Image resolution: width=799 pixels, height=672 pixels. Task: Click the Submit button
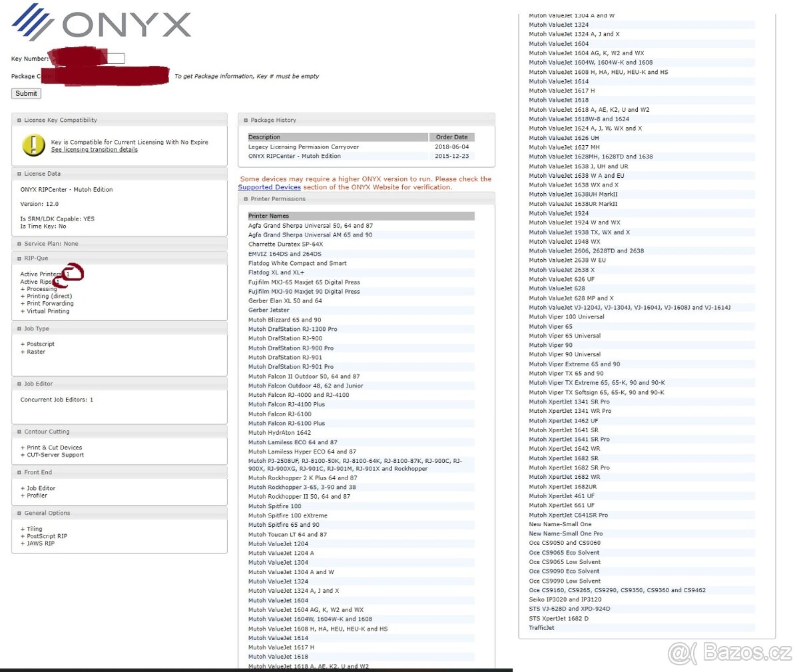tap(26, 94)
